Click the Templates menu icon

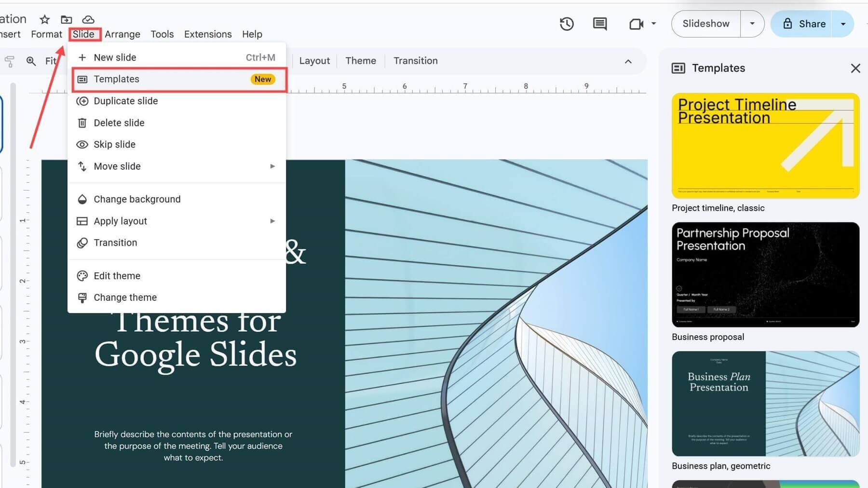pos(82,79)
